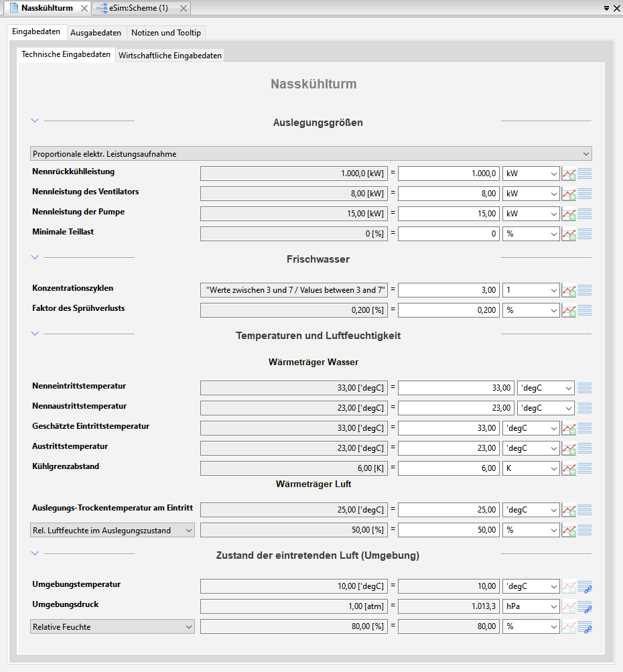The height and width of the screenshot is (672, 623).
Task: Open time series chart icon for Nennrückkühlleistung
Action: point(569,174)
